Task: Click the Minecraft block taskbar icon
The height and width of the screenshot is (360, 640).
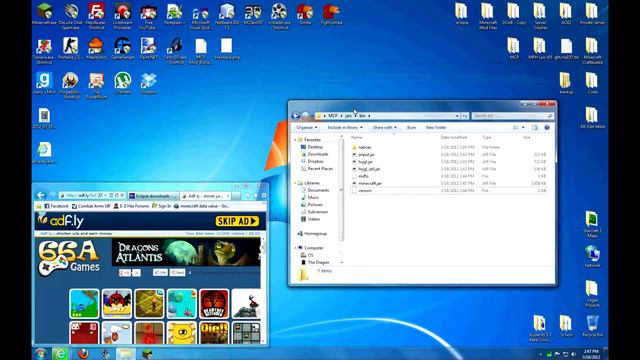Action: click(147, 353)
